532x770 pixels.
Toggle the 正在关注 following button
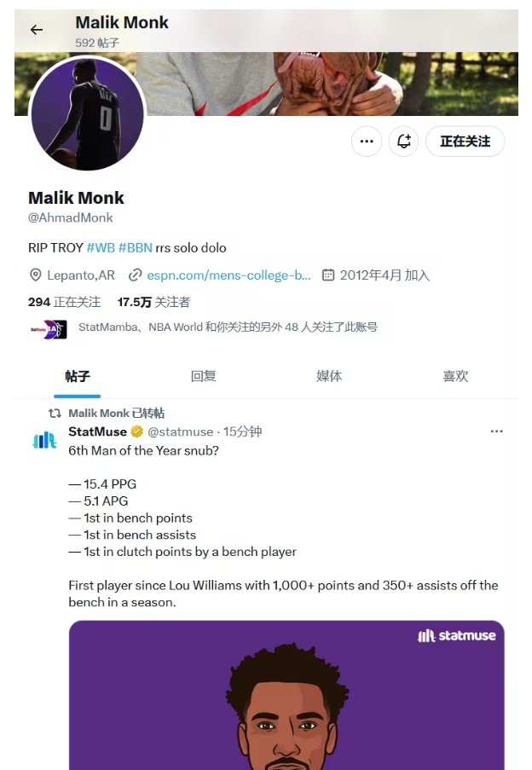(465, 142)
